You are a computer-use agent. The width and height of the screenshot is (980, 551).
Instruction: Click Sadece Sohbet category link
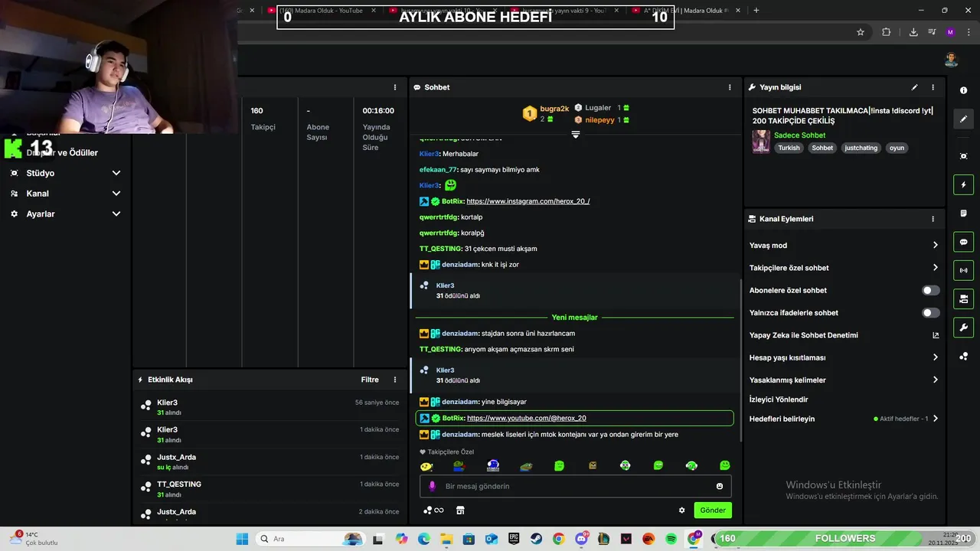[x=799, y=135]
